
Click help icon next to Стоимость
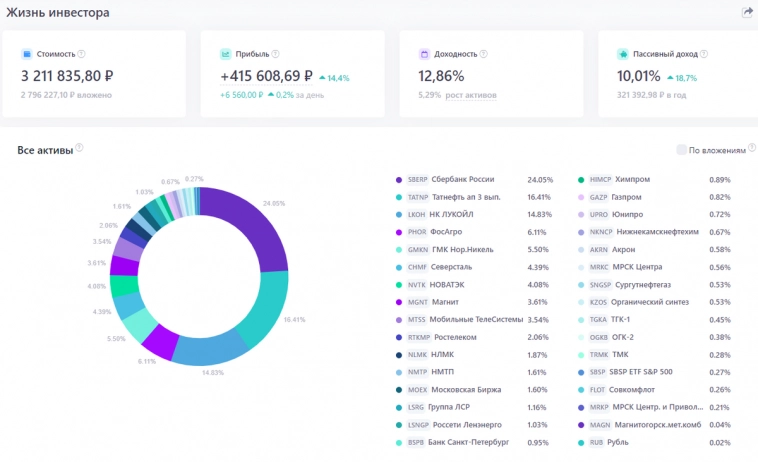[82, 54]
